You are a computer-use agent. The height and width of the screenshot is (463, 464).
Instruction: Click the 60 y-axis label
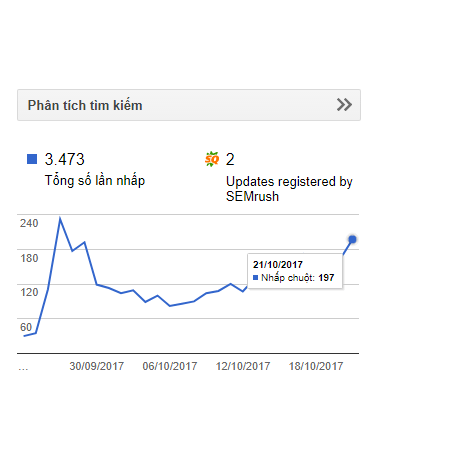click(x=26, y=327)
